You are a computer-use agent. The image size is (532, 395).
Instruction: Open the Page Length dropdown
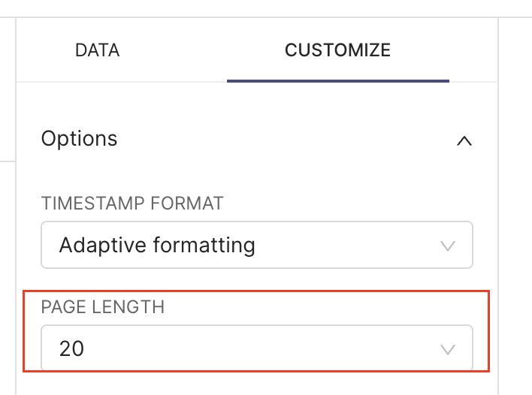(x=256, y=348)
